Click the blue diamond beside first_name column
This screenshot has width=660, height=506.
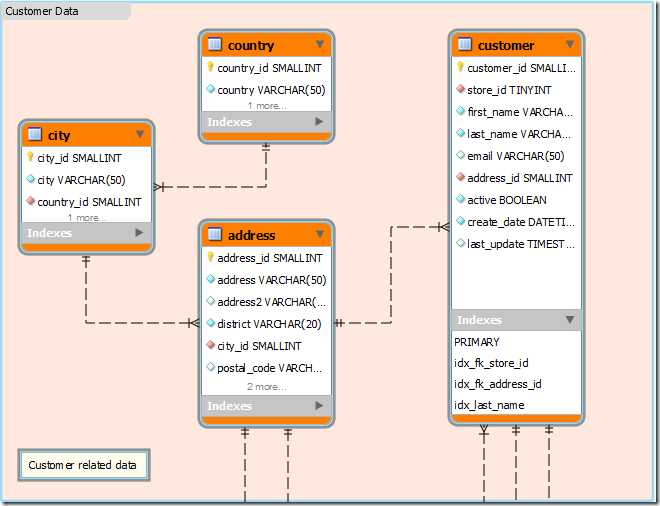point(460,111)
